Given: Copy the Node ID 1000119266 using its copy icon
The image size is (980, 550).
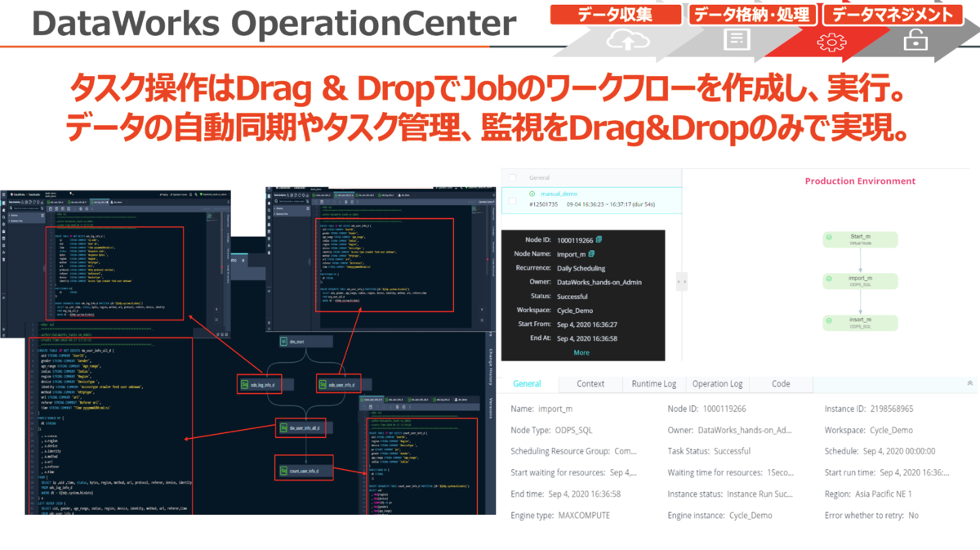Looking at the screenshot, I should pos(599,239).
